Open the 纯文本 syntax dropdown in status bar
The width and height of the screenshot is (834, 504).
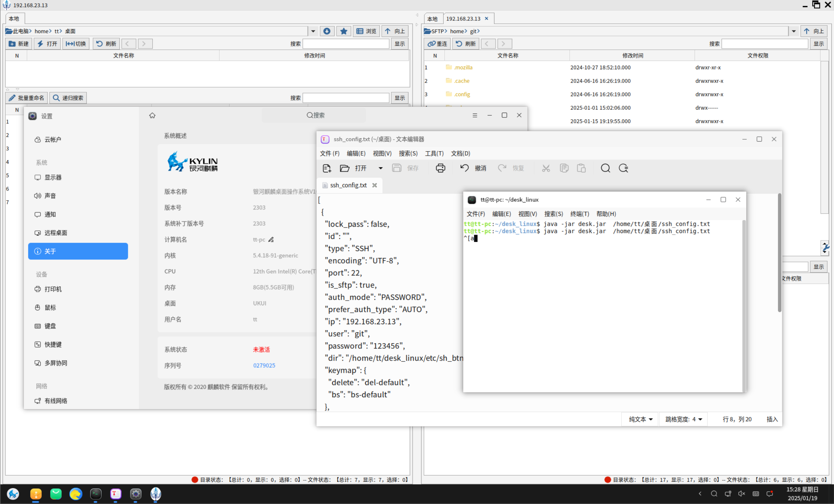coord(641,419)
